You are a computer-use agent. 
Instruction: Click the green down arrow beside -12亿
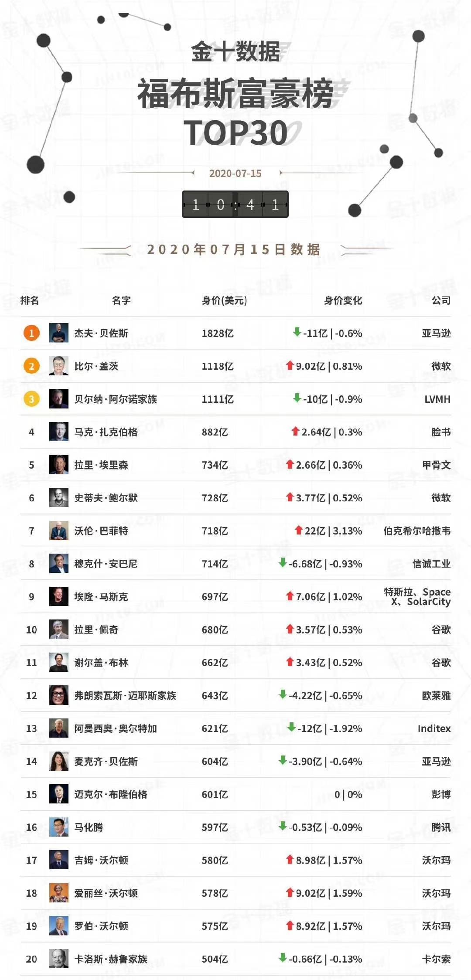(291, 727)
